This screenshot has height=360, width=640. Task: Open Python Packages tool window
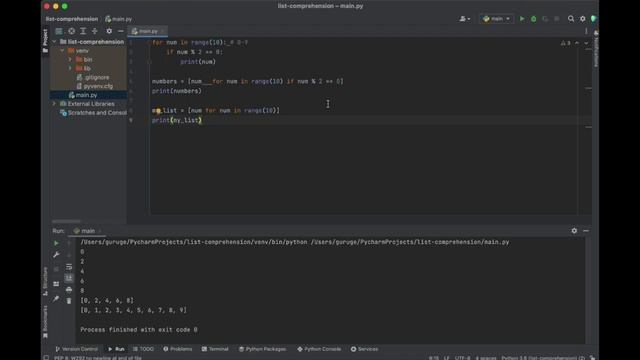262,349
